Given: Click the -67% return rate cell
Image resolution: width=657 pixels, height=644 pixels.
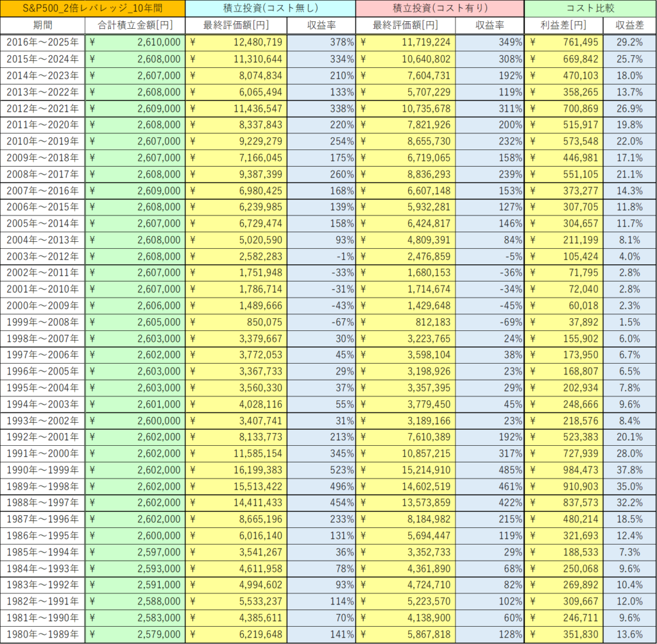Looking at the screenshot, I should tap(321, 322).
